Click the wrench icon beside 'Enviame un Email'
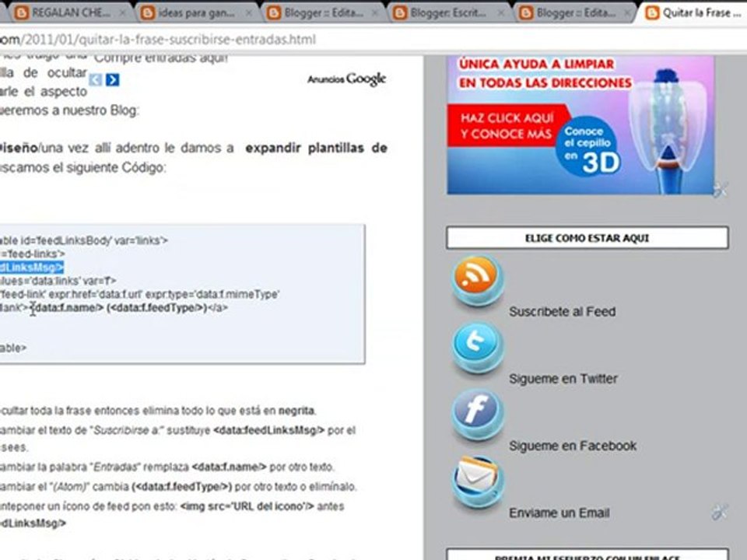Screen dimensions: 747x560 [x=719, y=513]
